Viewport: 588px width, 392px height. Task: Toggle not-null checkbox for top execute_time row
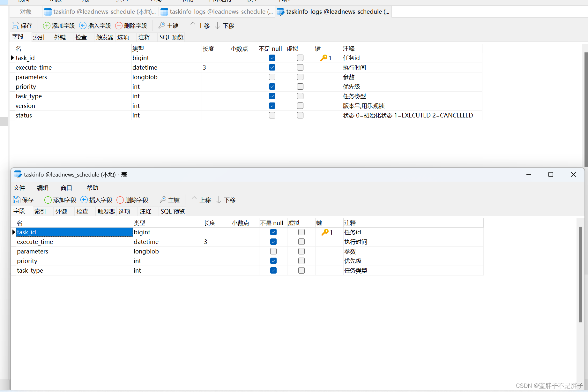click(x=272, y=67)
